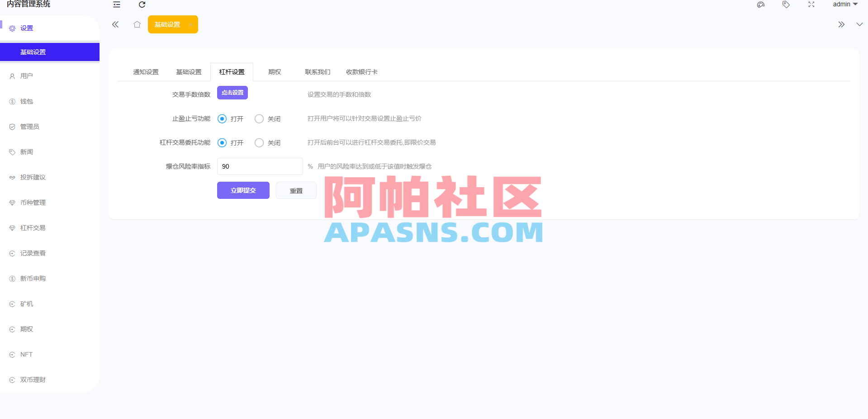Open the 通知设置 tab
868x419 pixels.
pyautogui.click(x=145, y=71)
